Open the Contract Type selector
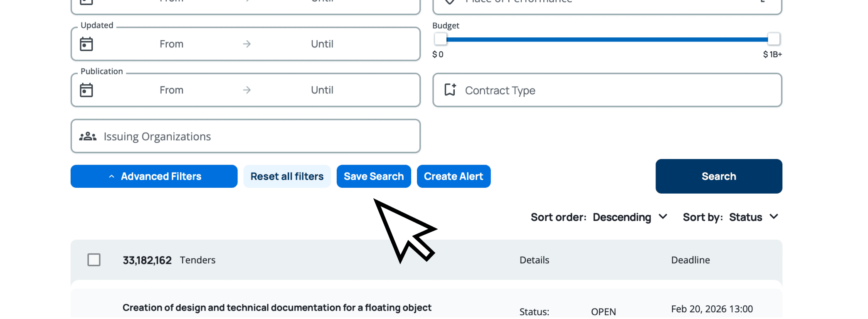The width and height of the screenshot is (868, 319). (x=607, y=90)
